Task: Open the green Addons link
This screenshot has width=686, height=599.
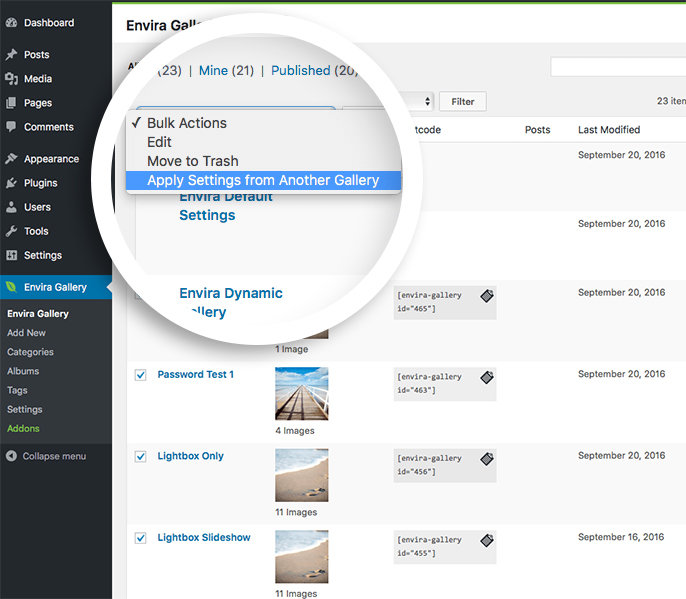Action: pyautogui.click(x=23, y=429)
